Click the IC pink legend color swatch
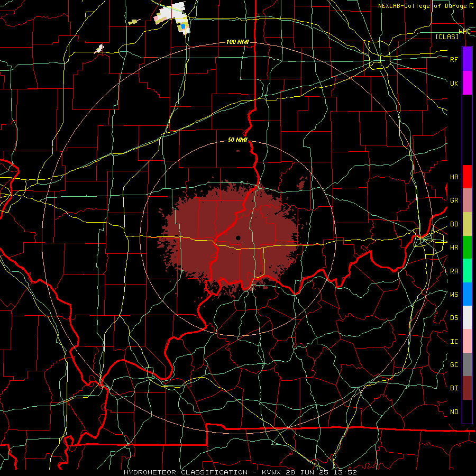Screen dimensions: 476x476 tap(467, 341)
